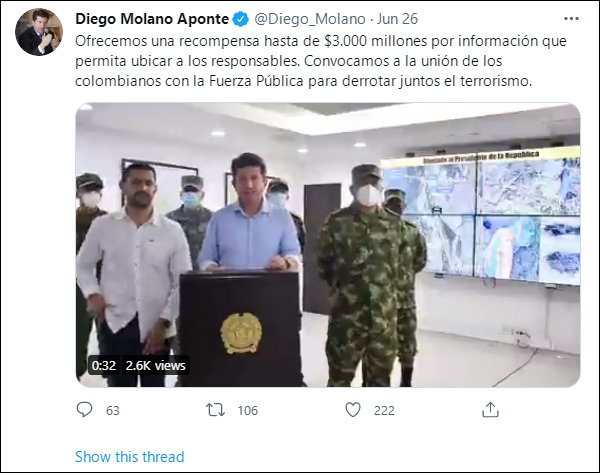The image size is (600, 473).
Task: Click the share upload icon
Action: click(490, 409)
